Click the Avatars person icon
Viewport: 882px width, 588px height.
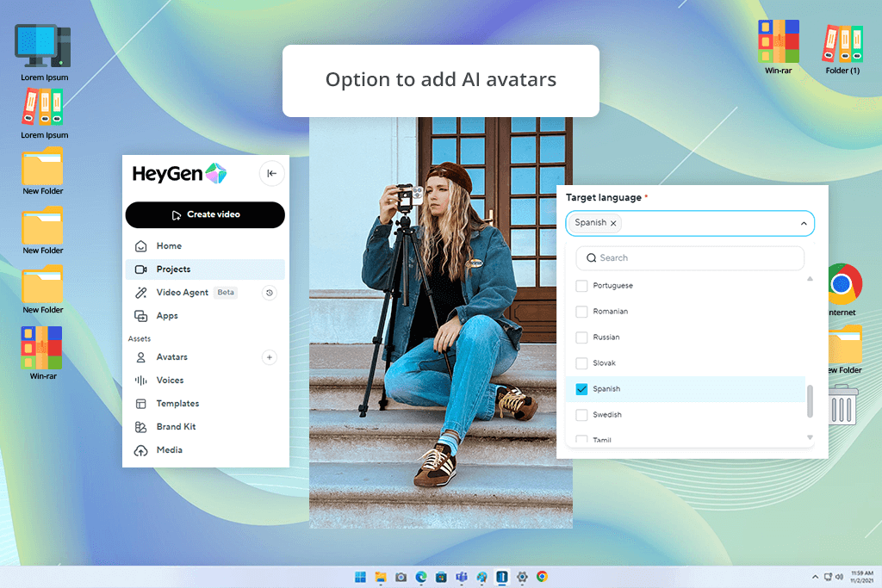pos(140,357)
